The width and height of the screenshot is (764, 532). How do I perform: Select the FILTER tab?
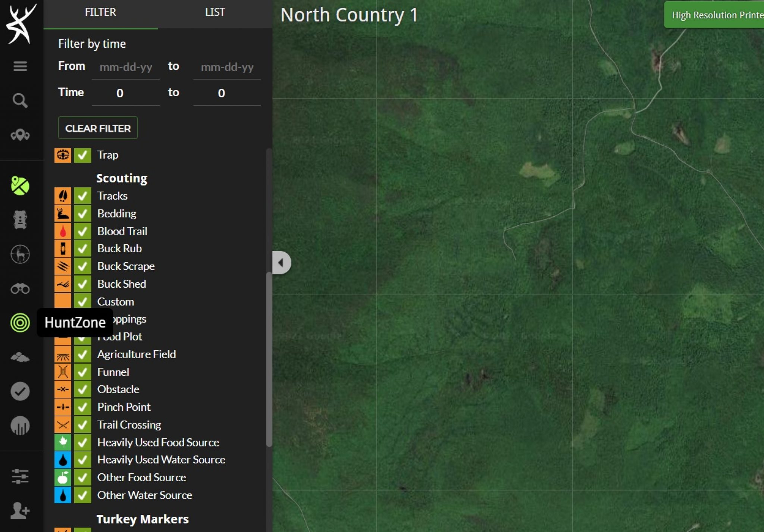pos(100,13)
